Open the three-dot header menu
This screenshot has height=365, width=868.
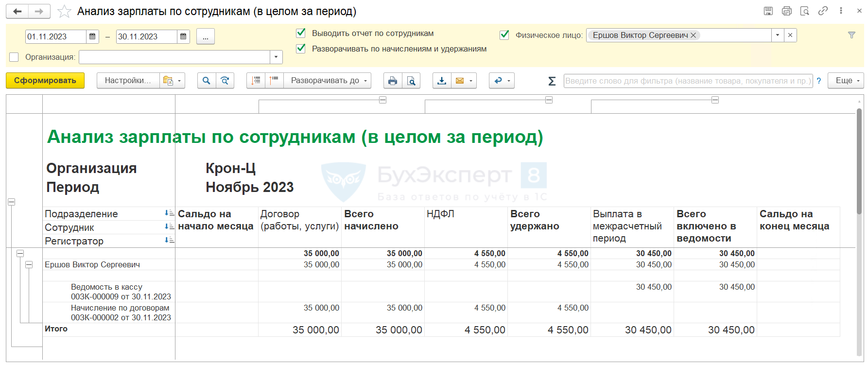click(841, 11)
